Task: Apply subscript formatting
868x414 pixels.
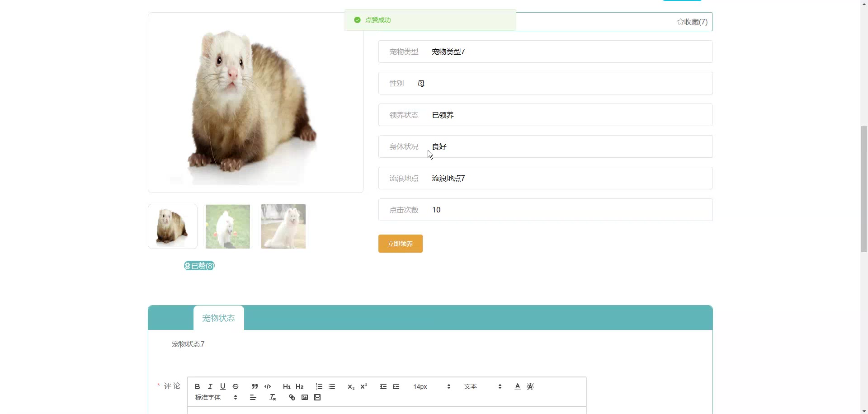Action: click(x=351, y=386)
